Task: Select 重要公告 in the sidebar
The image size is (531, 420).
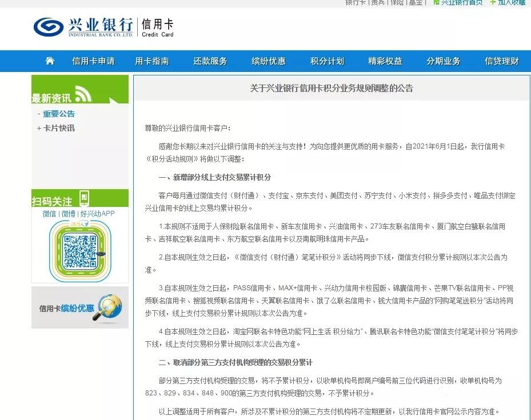Action: pyautogui.click(x=58, y=114)
